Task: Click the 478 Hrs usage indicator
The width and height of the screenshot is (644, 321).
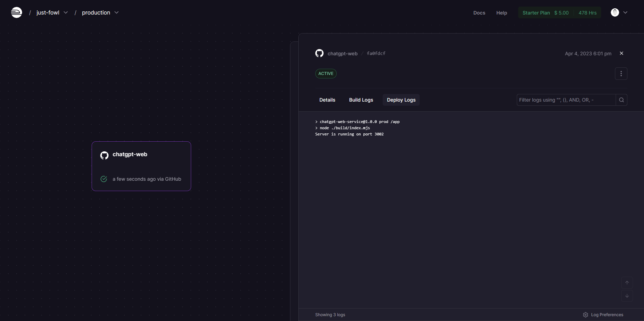Action: (x=587, y=13)
